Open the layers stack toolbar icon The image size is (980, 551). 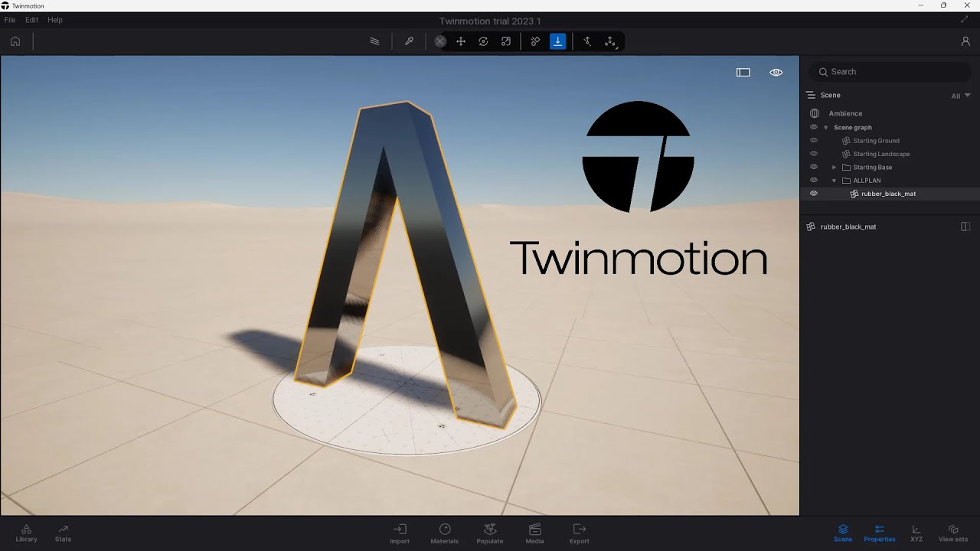374,41
